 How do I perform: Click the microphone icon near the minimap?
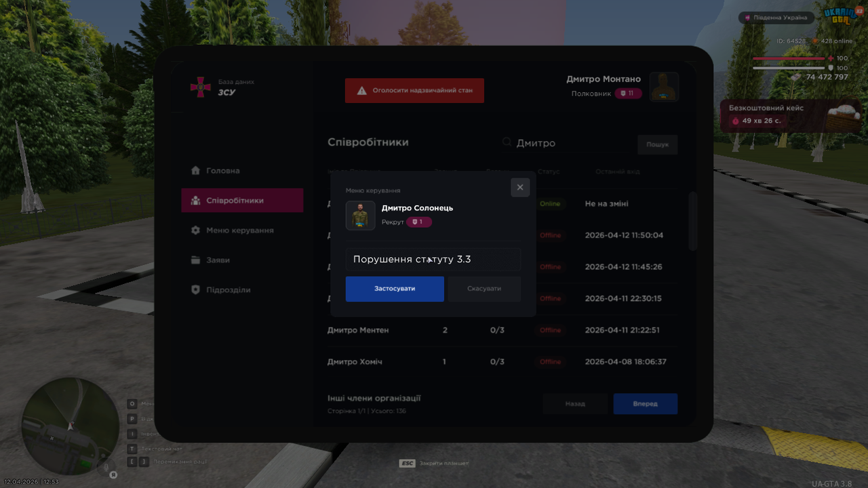coord(106,466)
